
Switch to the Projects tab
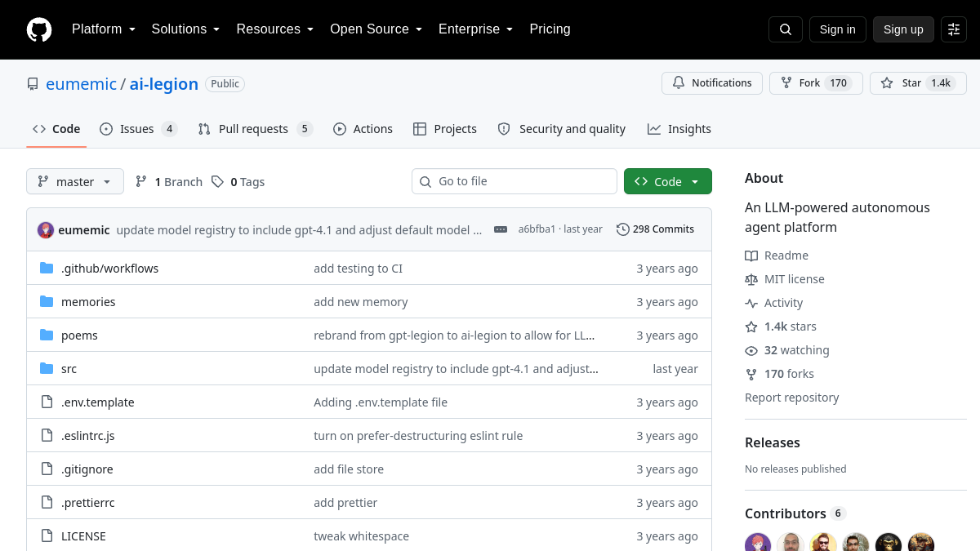coord(445,129)
